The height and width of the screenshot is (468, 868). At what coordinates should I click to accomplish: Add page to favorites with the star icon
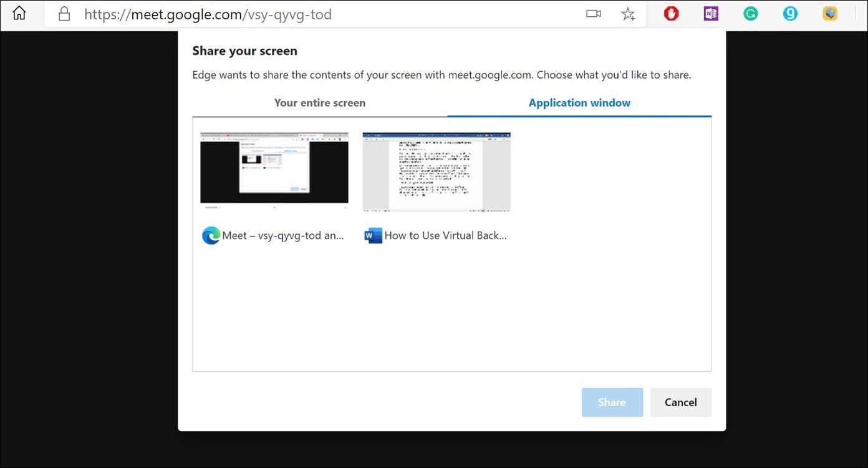pyautogui.click(x=628, y=14)
